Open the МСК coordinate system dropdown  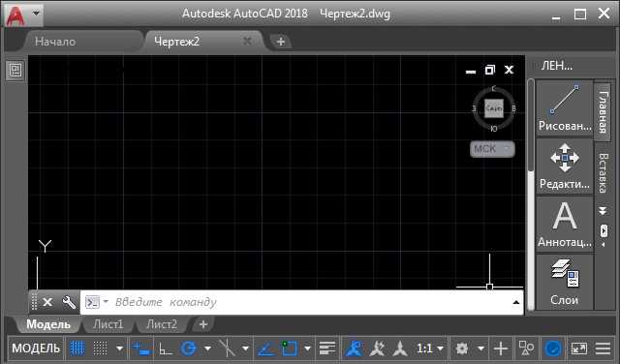(x=492, y=149)
